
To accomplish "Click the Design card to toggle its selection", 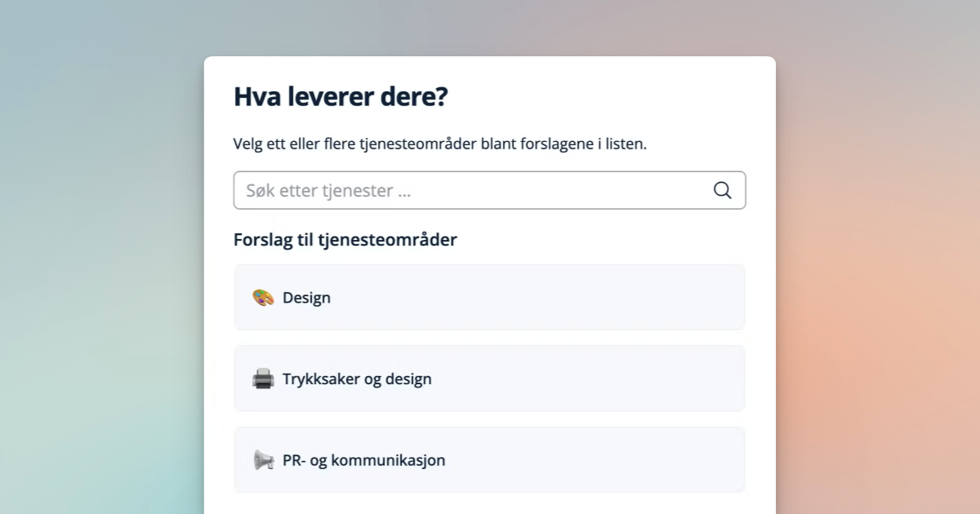I will pos(489,297).
